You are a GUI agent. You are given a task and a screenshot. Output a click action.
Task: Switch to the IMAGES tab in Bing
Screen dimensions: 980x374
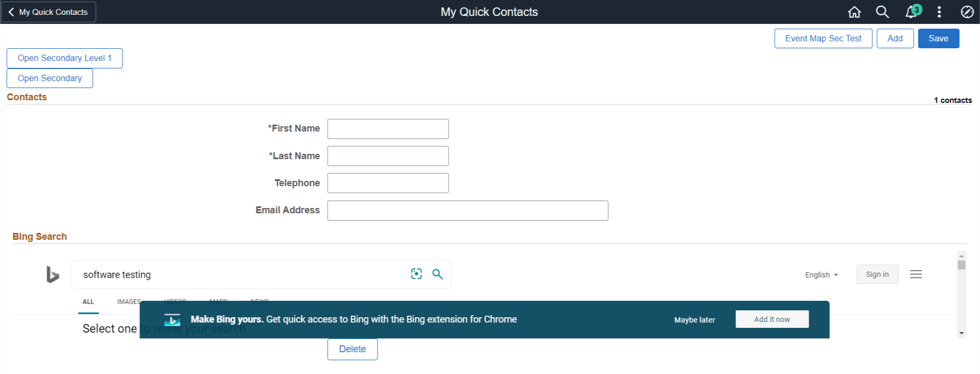coord(129,302)
